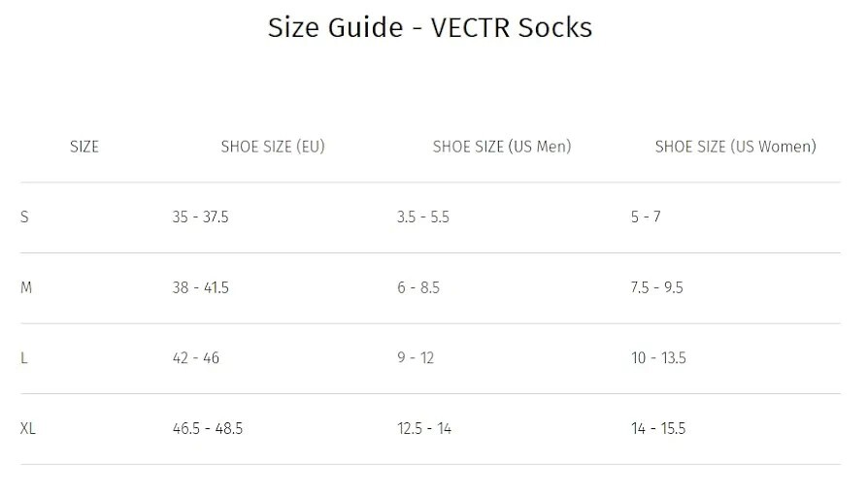Click the SHOE SIZE (EU) column header
The image size is (868, 500).
pyautogui.click(x=273, y=147)
